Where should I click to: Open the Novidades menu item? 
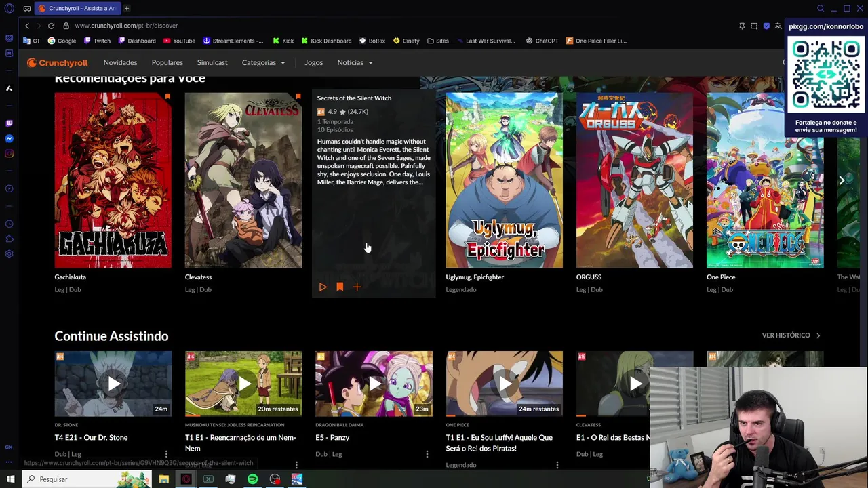120,62
